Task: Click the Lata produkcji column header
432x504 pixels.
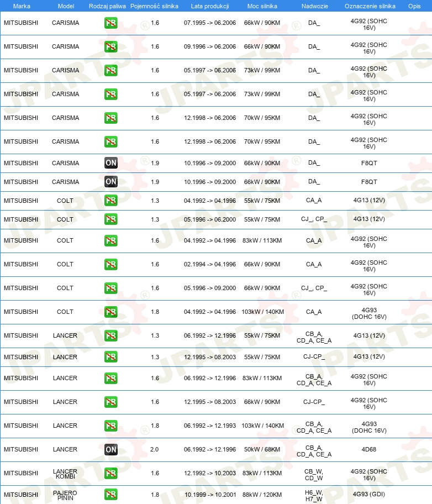Action: (x=210, y=6)
